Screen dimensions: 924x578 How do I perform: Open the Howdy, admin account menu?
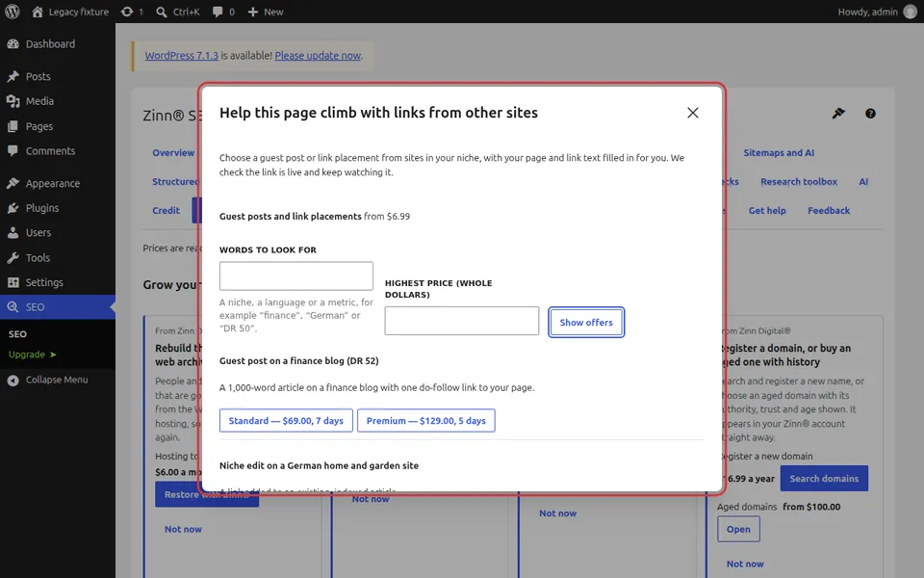pos(876,12)
